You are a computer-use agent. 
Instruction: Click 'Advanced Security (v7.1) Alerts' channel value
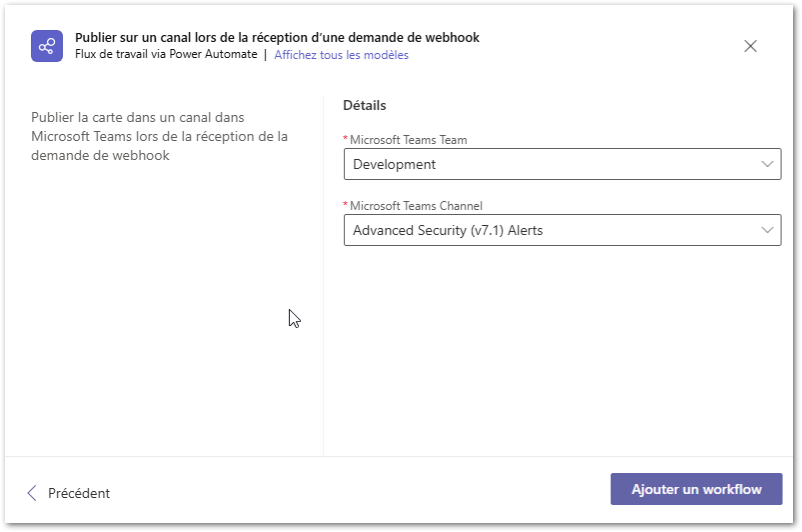[448, 230]
